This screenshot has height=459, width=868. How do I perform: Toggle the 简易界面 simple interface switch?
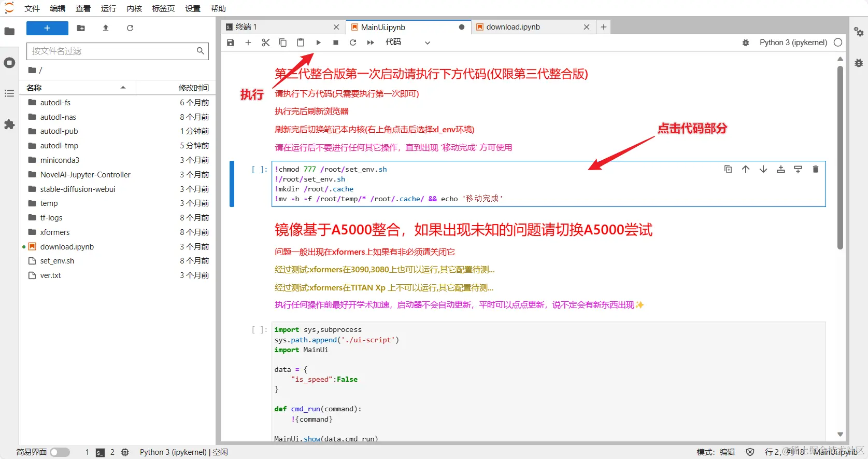tap(60, 452)
